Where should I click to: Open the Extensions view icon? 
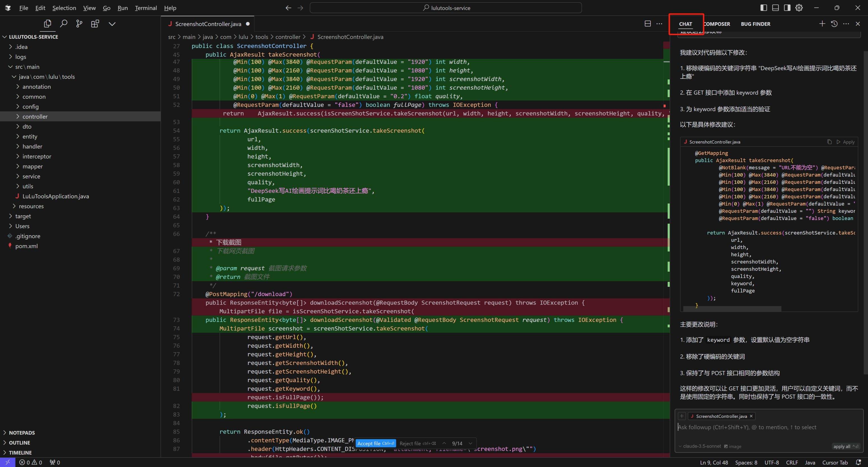[95, 24]
